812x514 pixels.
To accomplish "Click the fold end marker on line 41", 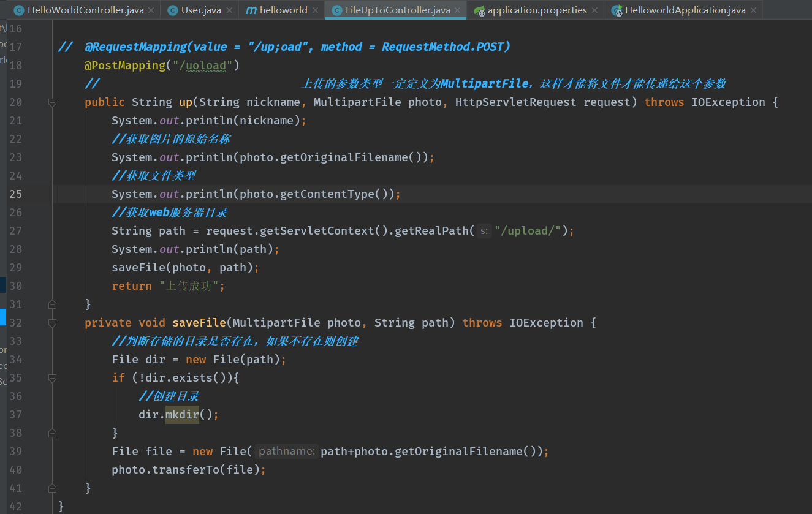I will [52, 488].
